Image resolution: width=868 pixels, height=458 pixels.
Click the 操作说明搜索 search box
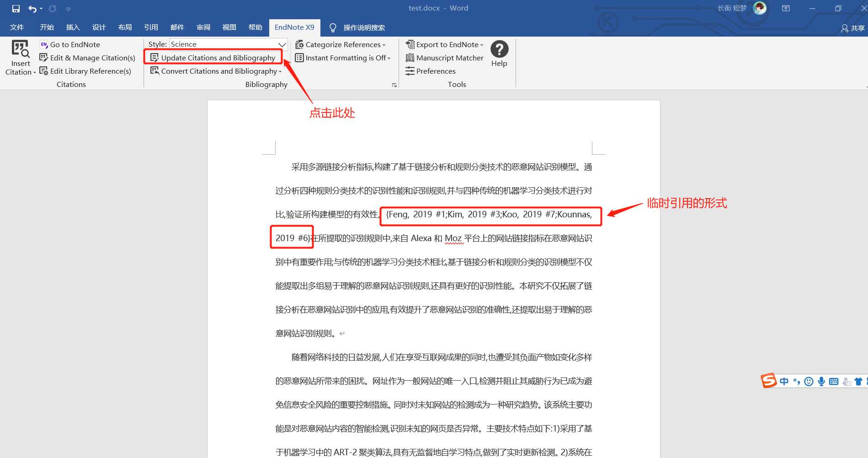(x=364, y=28)
